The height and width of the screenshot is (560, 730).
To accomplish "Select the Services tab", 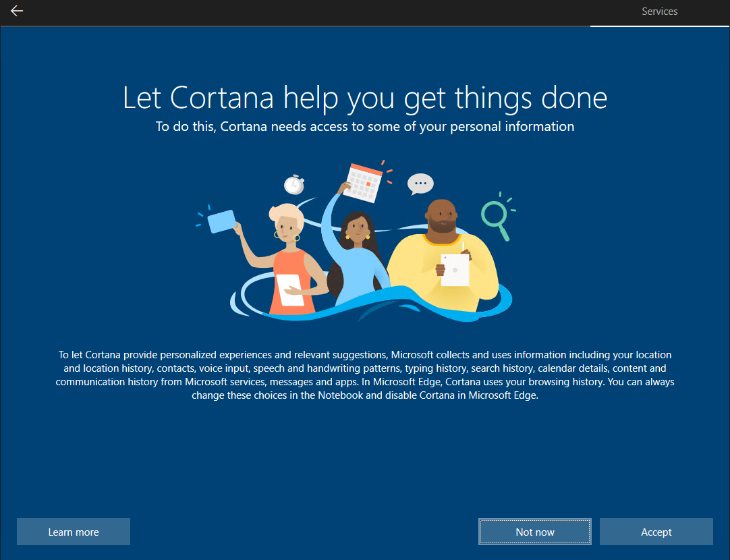I will (659, 11).
